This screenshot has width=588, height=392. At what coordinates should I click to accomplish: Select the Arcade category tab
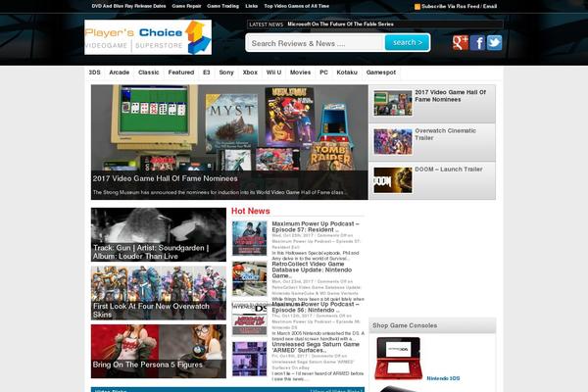point(120,73)
